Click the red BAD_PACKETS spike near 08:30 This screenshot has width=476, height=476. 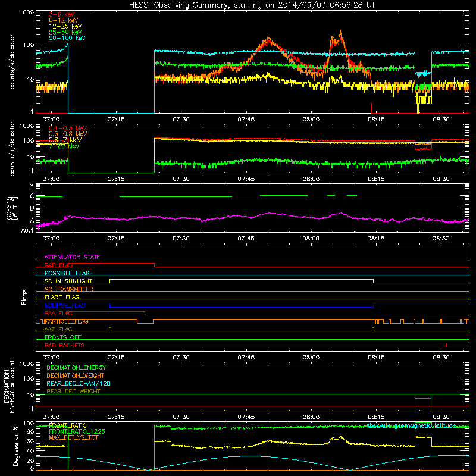click(447, 345)
